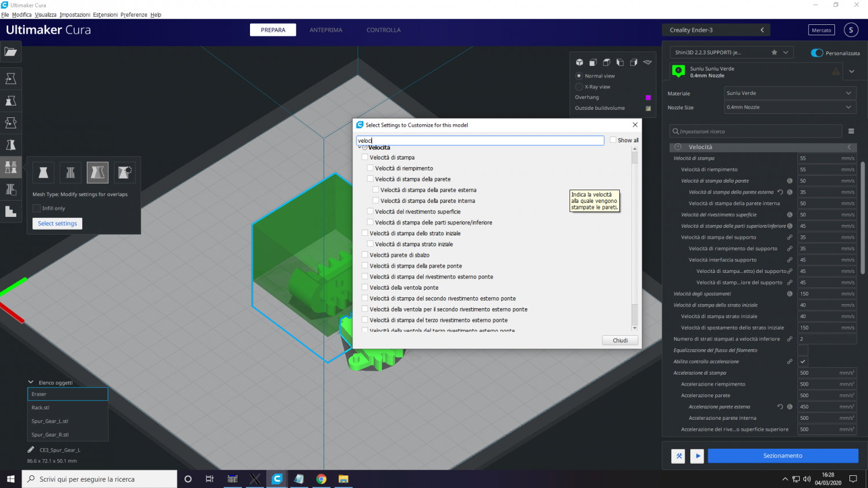Select the Rotate tool in left toolbar
This screenshot has width=868, height=488.
coord(10,123)
